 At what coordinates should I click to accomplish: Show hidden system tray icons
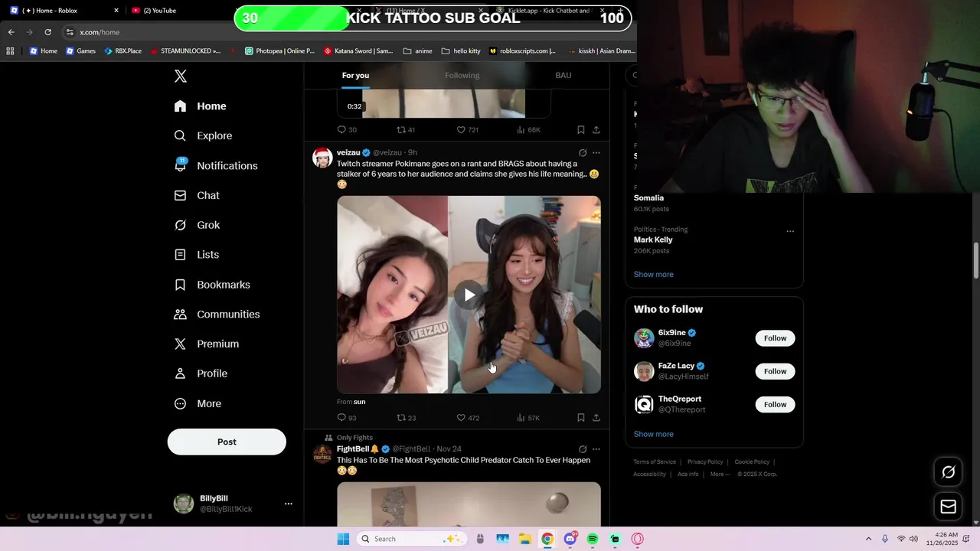point(868,539)
